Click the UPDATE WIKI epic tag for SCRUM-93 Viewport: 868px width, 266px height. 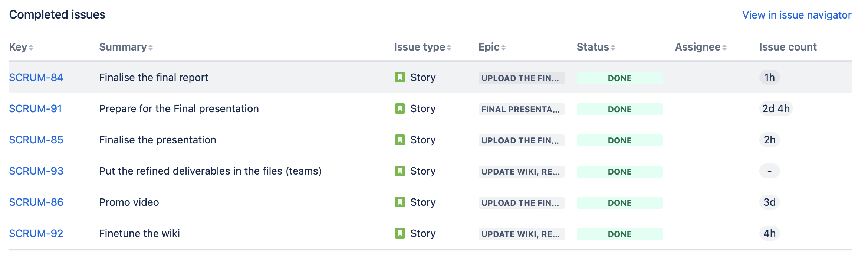pos(521,172)
